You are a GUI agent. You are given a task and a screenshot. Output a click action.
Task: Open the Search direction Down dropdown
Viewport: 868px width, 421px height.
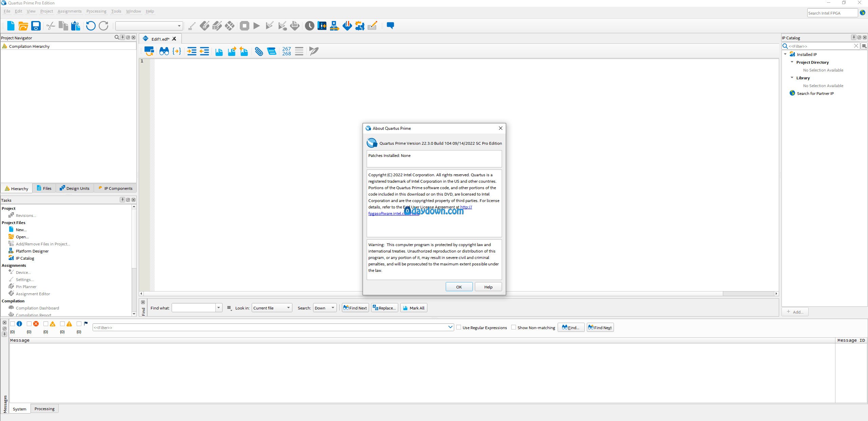coord(325,308)
